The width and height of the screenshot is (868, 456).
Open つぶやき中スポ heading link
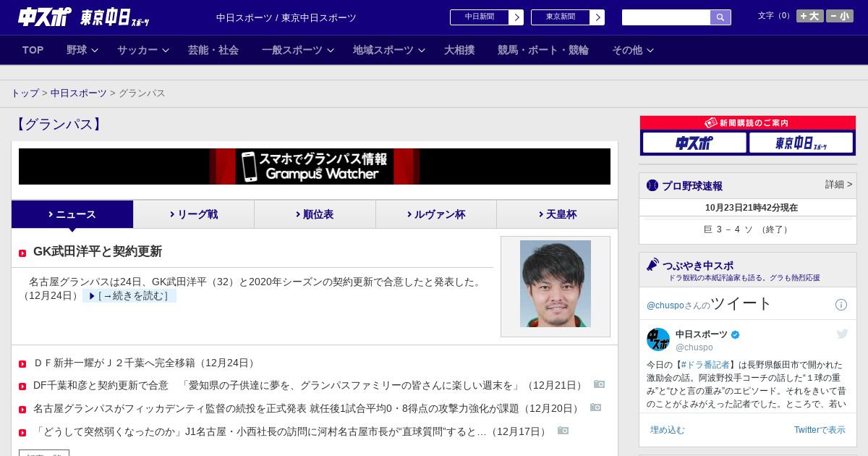698,266
